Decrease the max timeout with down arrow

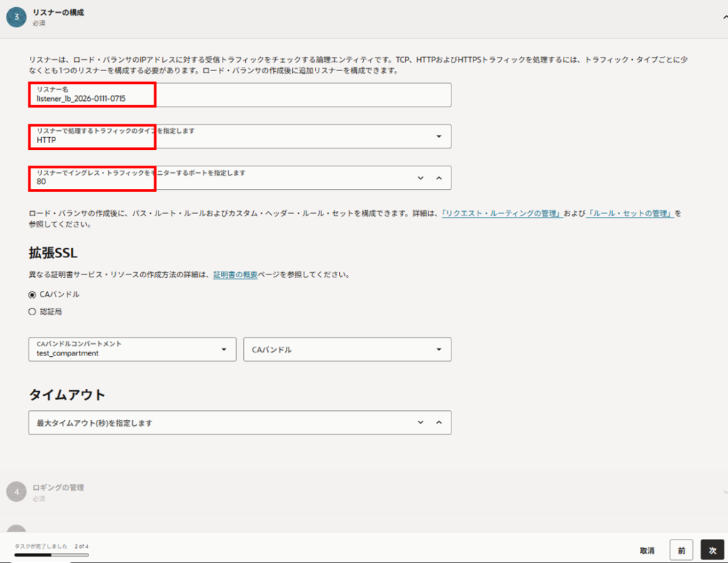420,422
